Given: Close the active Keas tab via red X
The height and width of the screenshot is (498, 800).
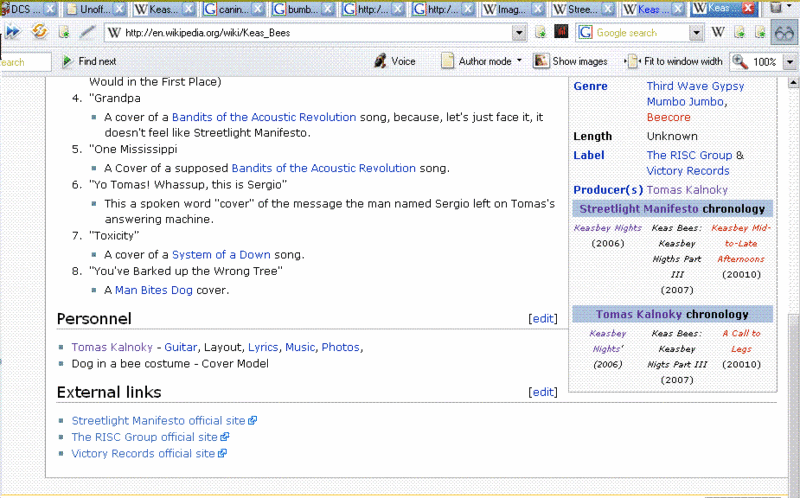Looking at the screenshot, I should [748, 8].
